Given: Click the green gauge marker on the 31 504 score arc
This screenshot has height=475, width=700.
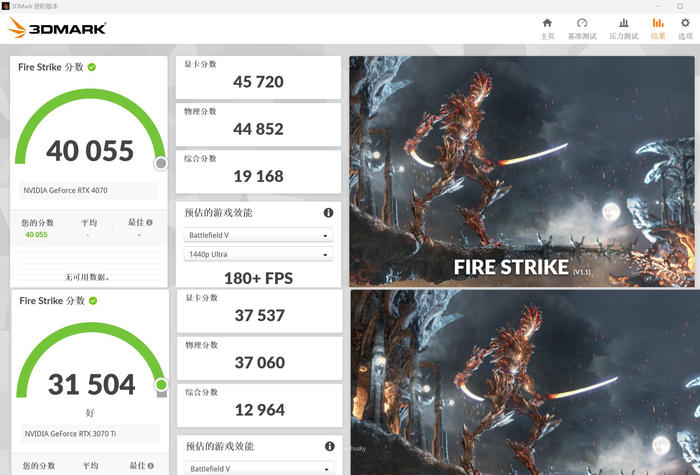Looking at the screenshot, I should tap(162, 384).
